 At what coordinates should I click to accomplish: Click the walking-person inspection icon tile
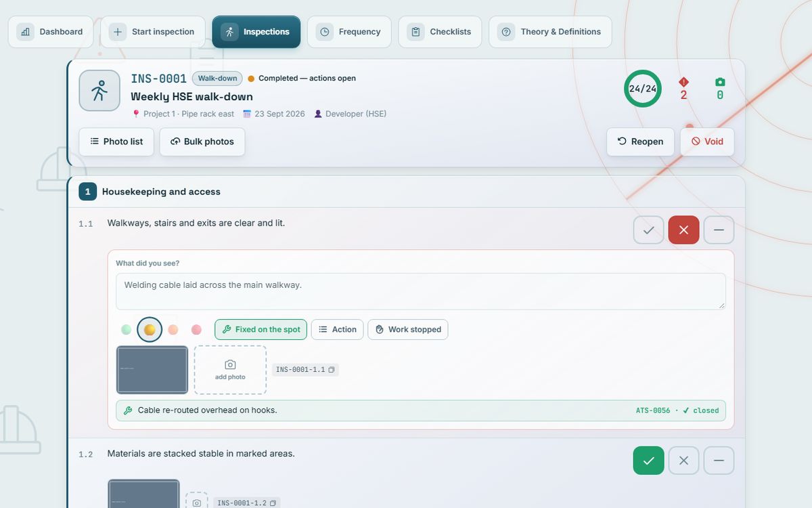(x=99, y=91)
